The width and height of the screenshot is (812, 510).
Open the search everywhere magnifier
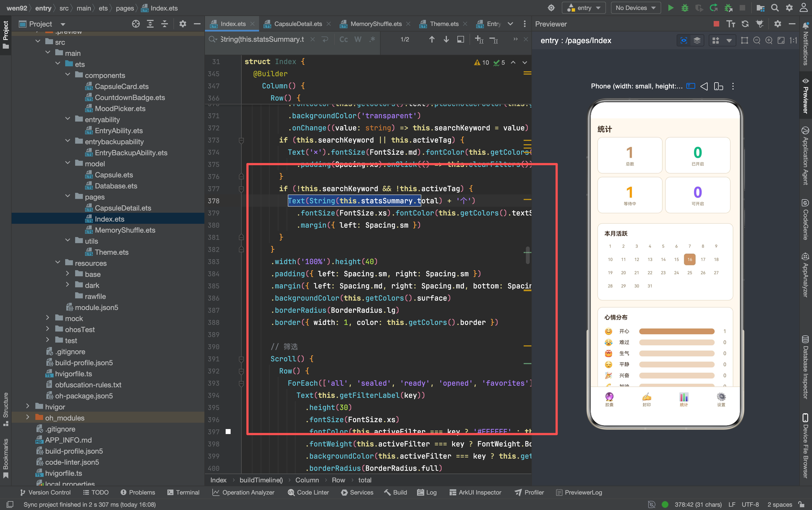[x=774, y=8]
